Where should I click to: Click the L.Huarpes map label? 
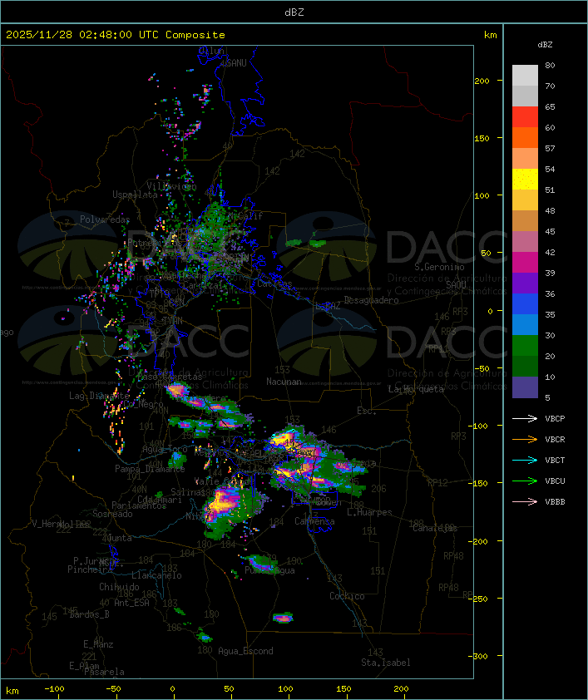tap(369, 512)
